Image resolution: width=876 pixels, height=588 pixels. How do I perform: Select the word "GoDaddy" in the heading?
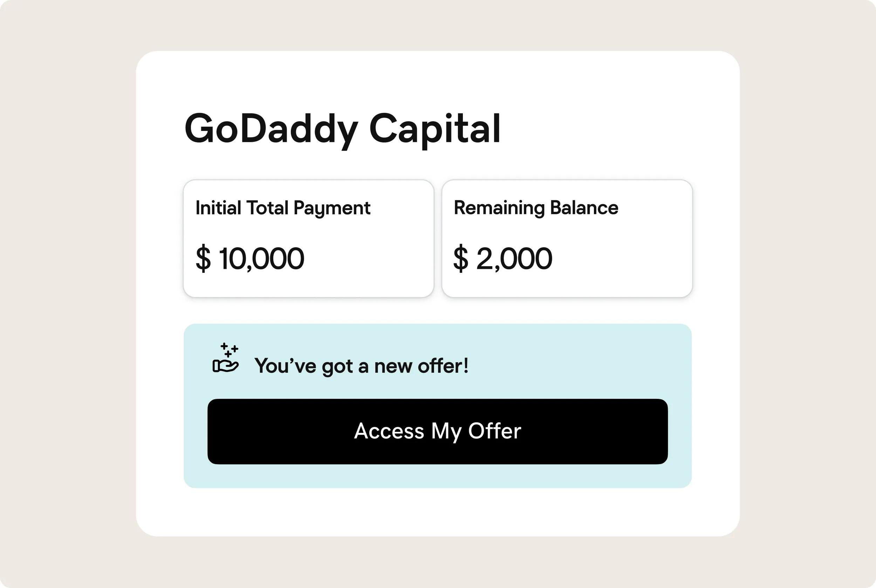pos(271,129)
